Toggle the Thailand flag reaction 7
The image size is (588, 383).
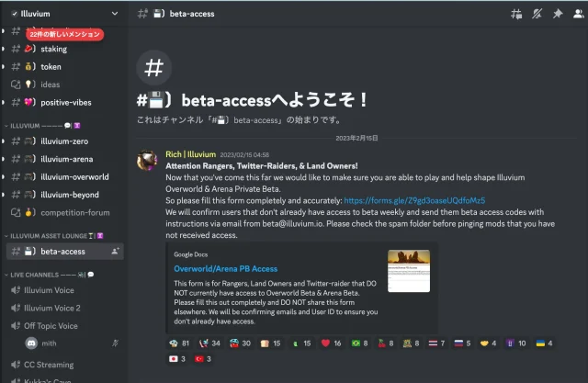pos(436,344)
